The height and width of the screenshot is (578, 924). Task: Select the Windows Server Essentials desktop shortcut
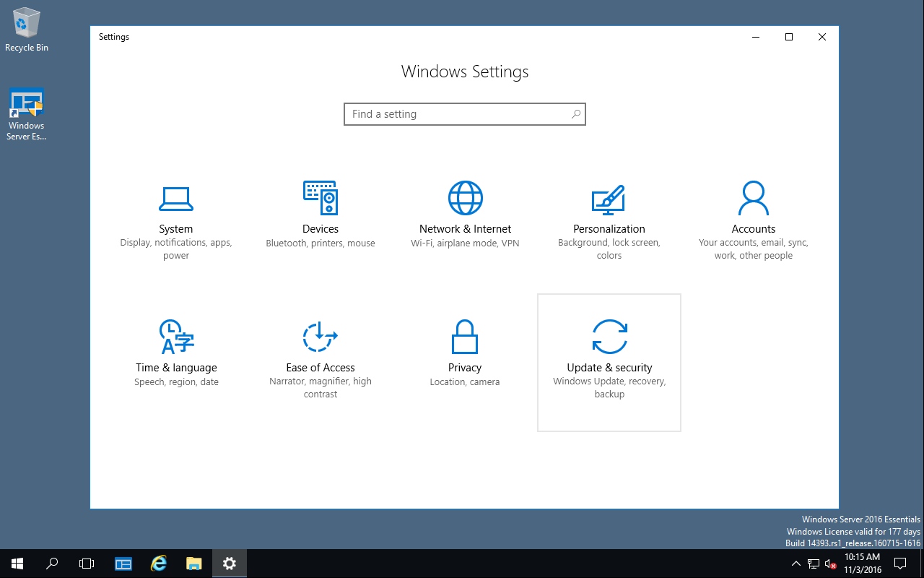27,115
